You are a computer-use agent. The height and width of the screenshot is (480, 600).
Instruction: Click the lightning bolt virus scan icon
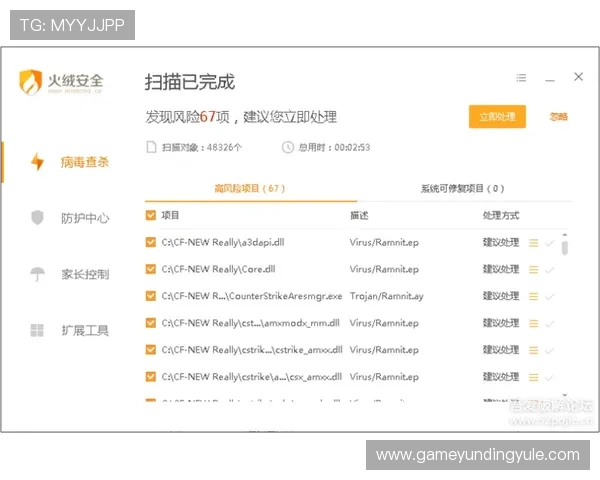click(37, 162)
